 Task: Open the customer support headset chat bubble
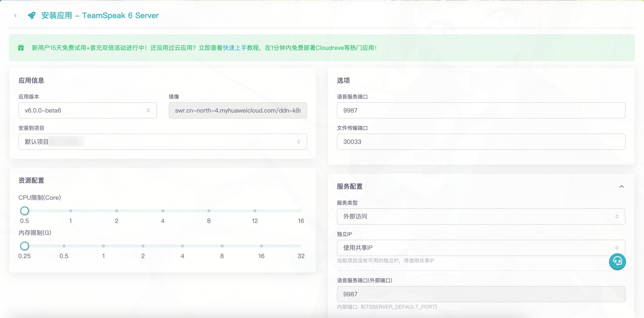pyautogui.click(x=617, y=261)
